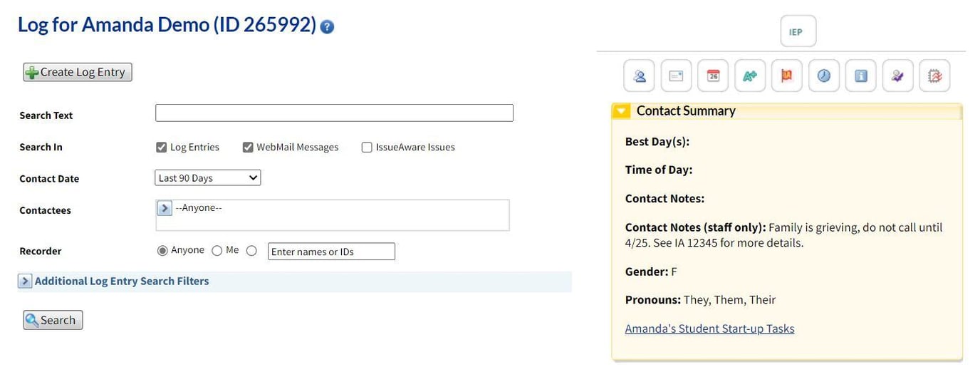Click the magnifier icon on Search button

tap(32, 320)
